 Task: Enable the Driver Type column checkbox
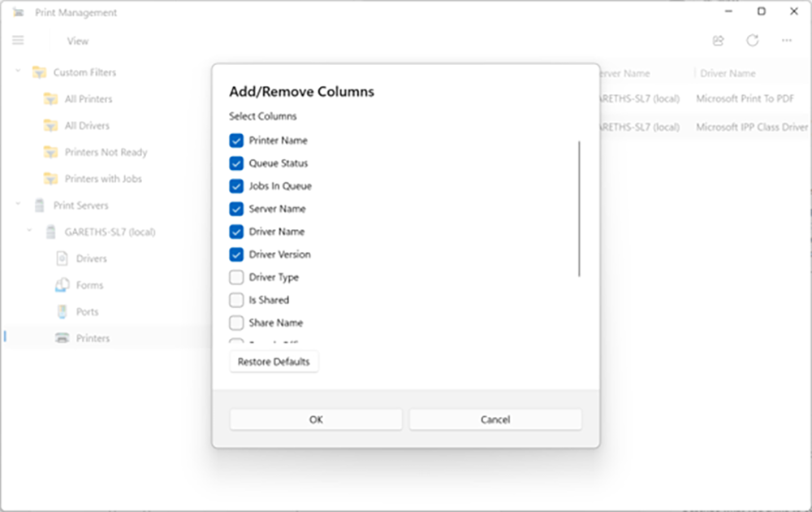pos(236,277)
